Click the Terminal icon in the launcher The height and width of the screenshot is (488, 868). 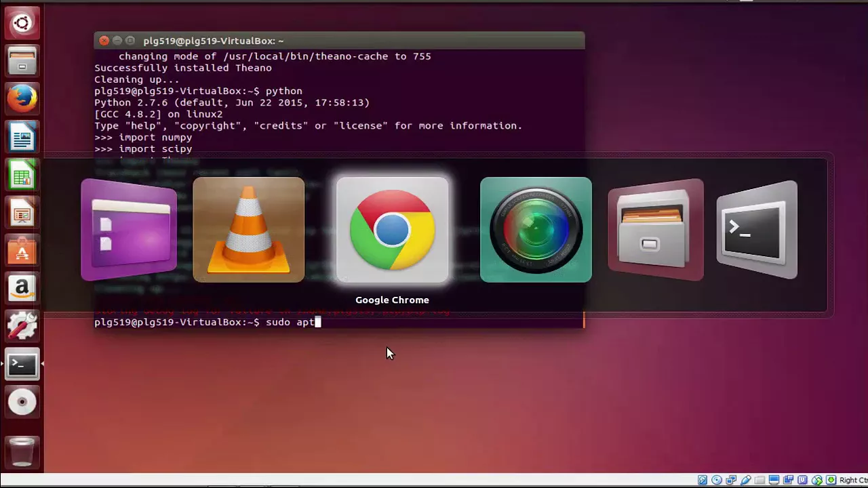point(22,365)
